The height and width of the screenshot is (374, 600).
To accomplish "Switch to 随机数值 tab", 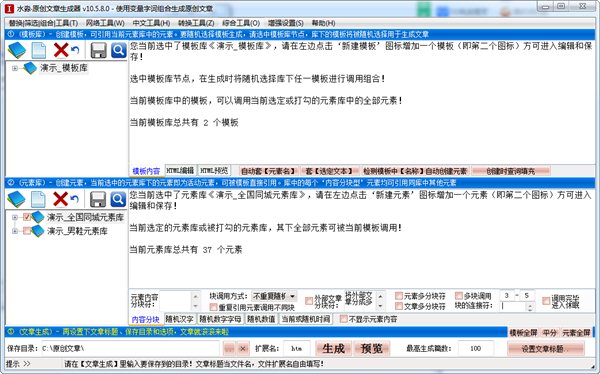I will click(261, 319).
